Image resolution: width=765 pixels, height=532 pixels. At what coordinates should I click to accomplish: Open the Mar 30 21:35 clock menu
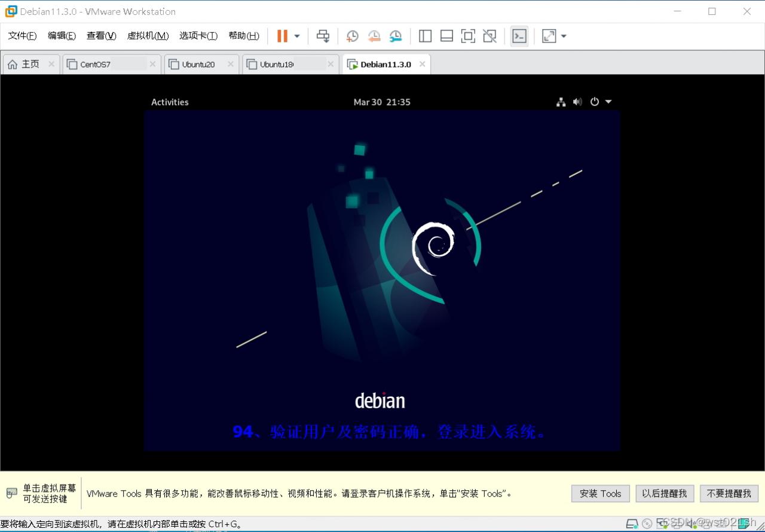(382, 102)
